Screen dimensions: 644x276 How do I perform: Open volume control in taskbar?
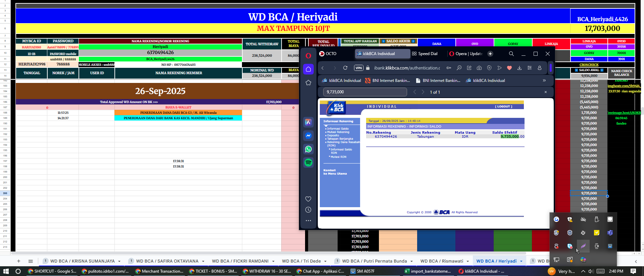coord(591,271)
